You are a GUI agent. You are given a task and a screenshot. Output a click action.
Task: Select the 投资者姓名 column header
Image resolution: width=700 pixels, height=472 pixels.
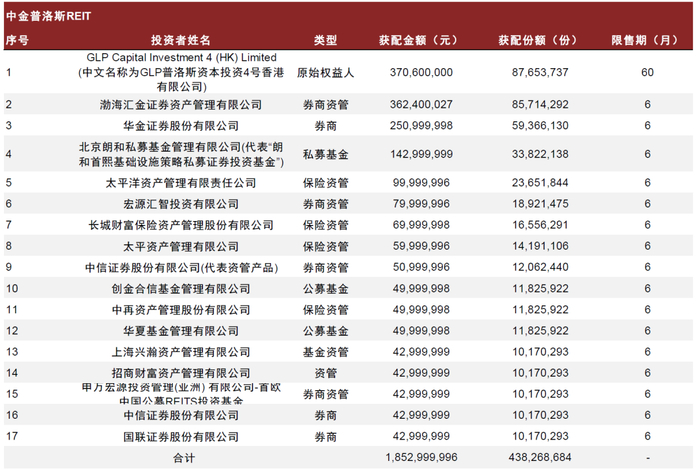pos(181,40)
